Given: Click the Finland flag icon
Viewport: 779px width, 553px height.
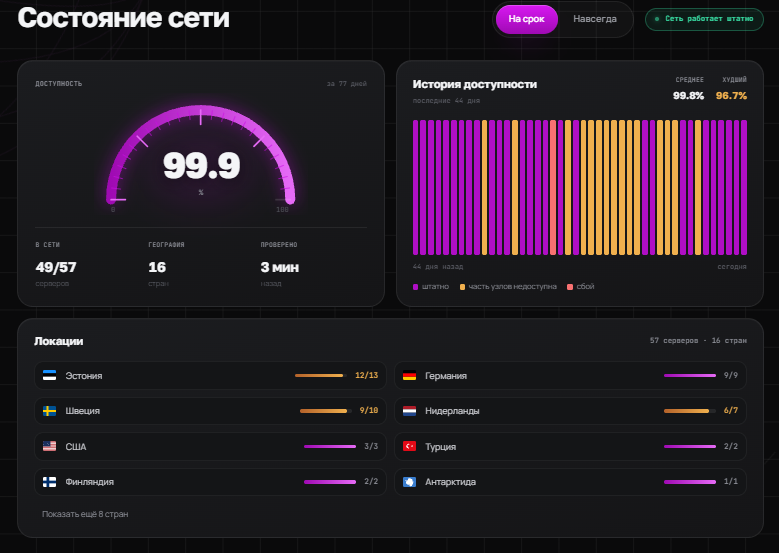Looking at the screenshot, I should click(x=49, y=482).
